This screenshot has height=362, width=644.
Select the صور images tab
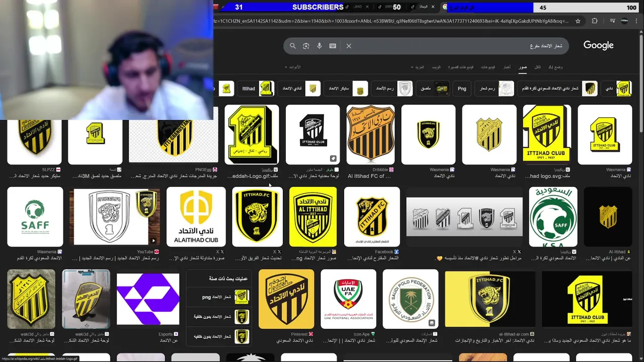[523, 67]
